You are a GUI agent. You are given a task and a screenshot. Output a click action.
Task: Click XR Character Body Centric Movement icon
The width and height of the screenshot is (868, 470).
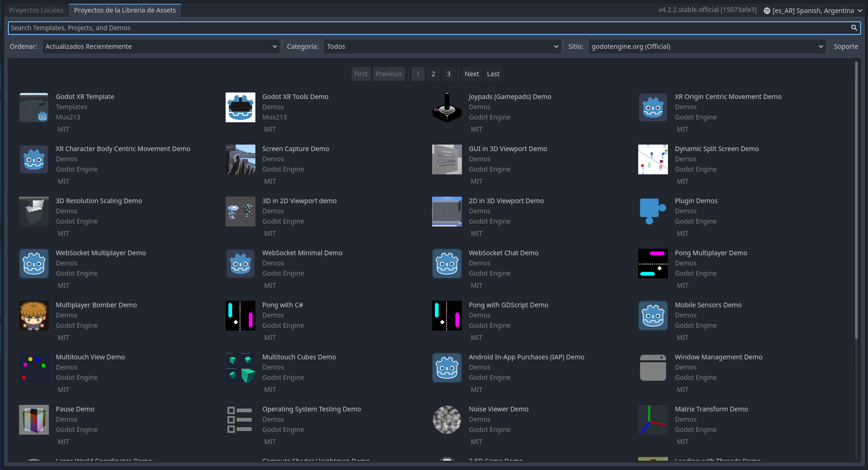click(x=34, y=159)
